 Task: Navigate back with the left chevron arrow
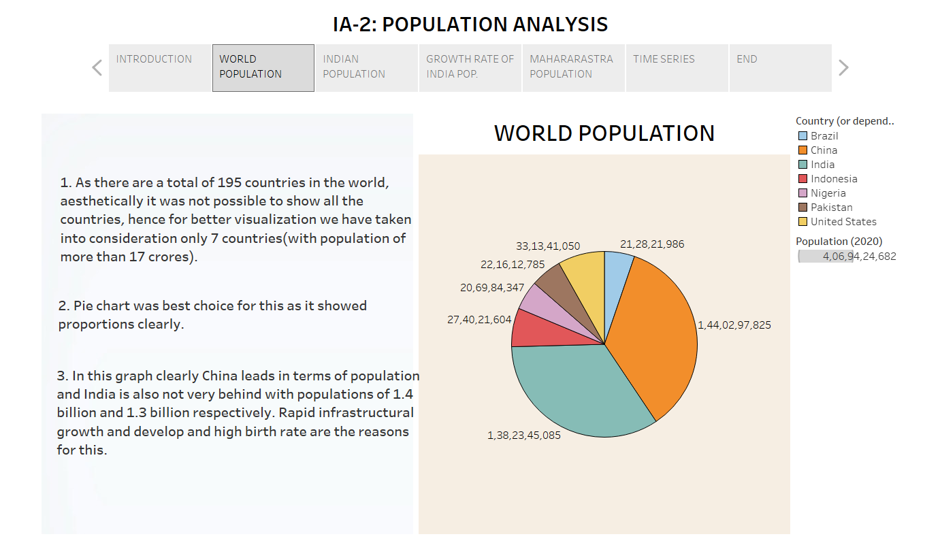click(96, 67)
